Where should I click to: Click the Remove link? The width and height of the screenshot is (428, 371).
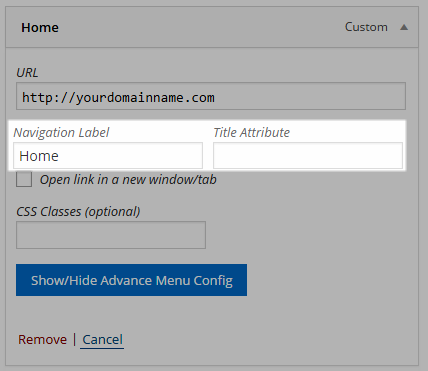(42, 340)
